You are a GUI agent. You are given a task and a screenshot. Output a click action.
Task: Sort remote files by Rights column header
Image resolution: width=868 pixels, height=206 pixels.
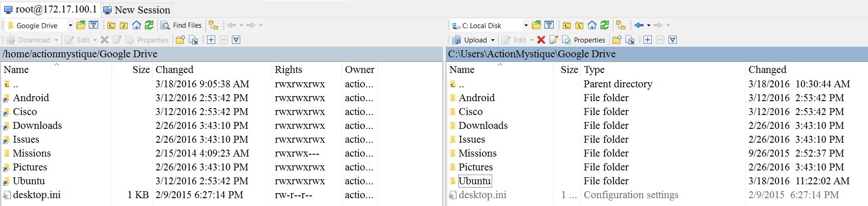click(288, 70)
